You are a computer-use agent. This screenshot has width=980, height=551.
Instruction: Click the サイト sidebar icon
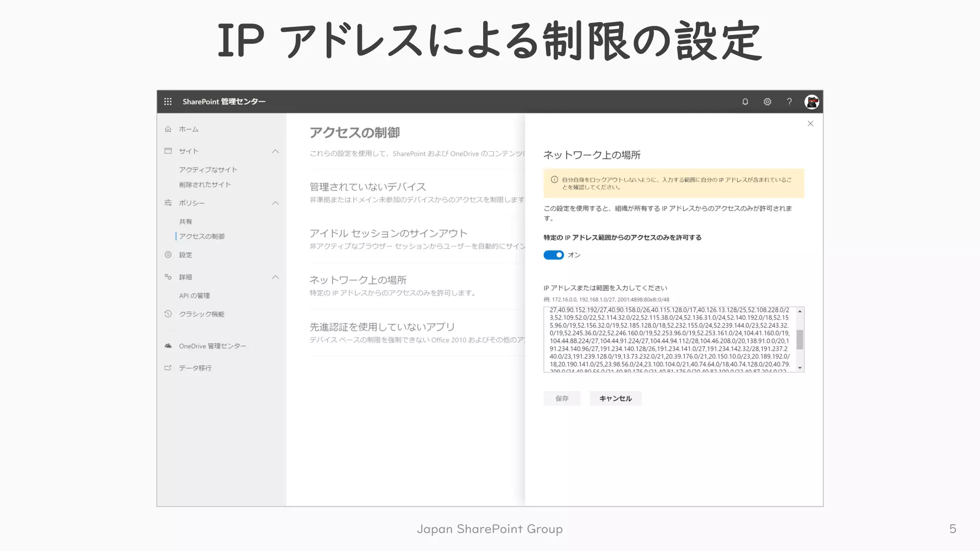click(168, 151)
